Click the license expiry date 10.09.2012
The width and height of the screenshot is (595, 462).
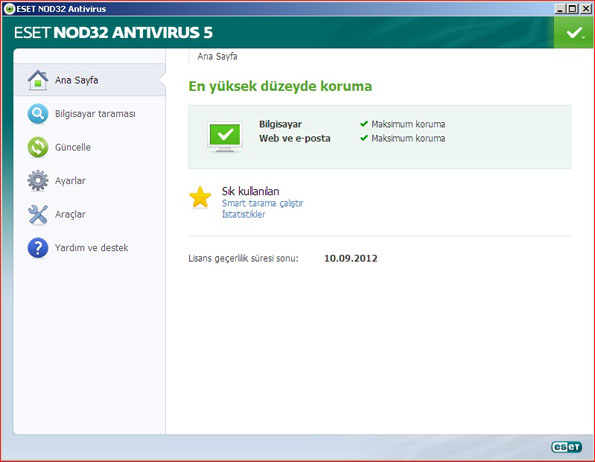coord(351,258)
